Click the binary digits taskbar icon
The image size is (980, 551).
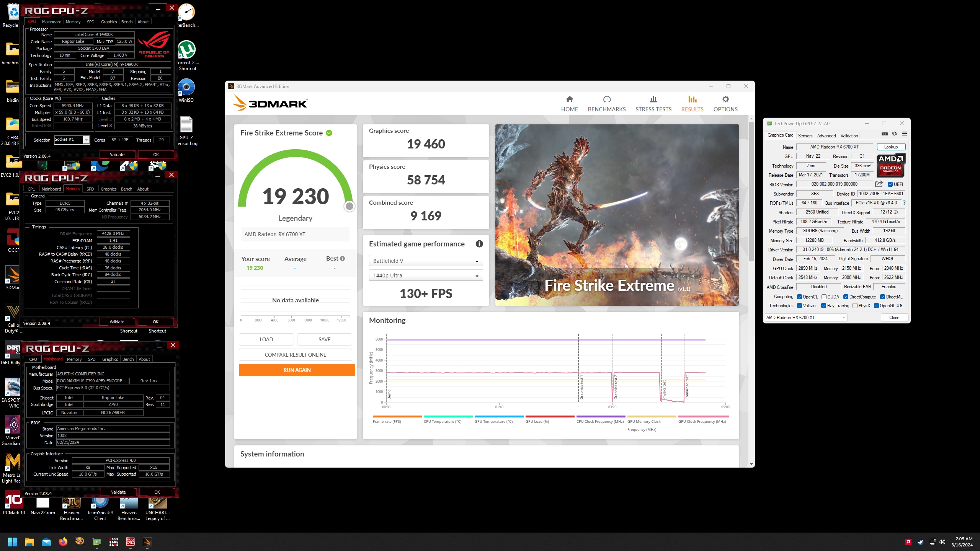[114, 542]
